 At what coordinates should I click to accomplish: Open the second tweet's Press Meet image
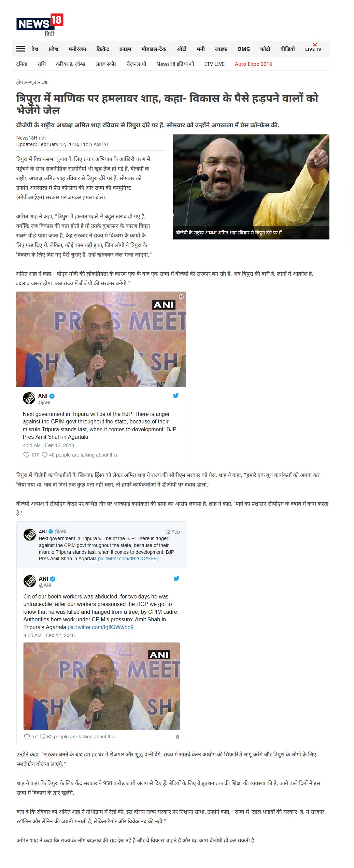pyautogui.click(x=101, y=686)
